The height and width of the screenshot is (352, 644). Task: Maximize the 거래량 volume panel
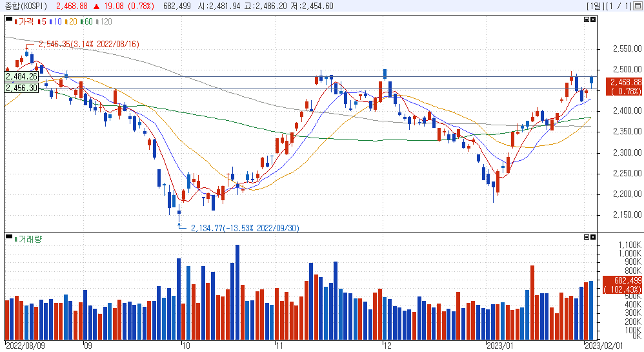pos(587,237)
